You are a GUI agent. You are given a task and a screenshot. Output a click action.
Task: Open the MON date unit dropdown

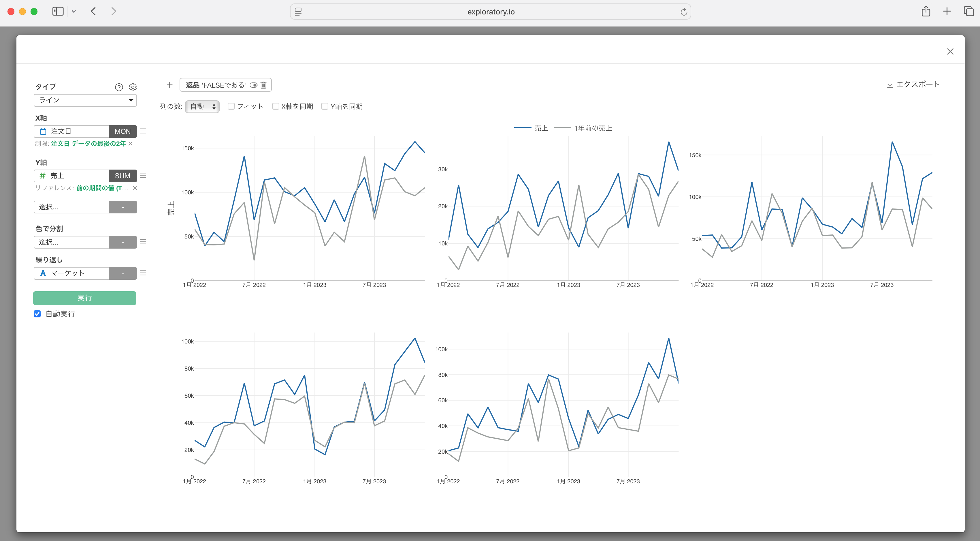[x=122, y=131]
